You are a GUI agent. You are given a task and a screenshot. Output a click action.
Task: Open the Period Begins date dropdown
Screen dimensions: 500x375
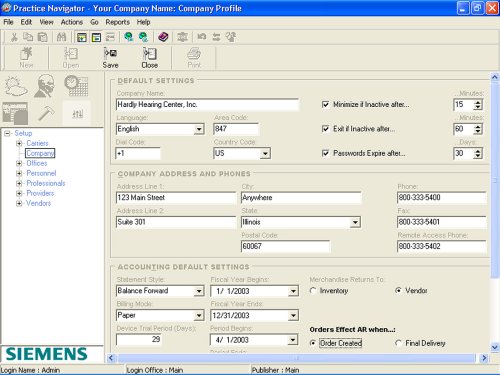tap(292, 340)
